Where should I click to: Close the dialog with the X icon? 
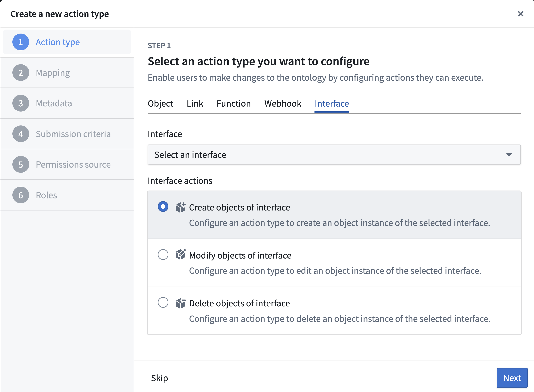(x=521, y=14)
